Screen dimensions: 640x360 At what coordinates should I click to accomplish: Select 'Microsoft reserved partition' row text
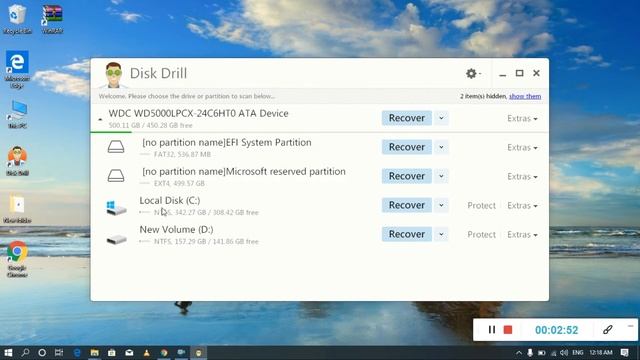point(286,171)
